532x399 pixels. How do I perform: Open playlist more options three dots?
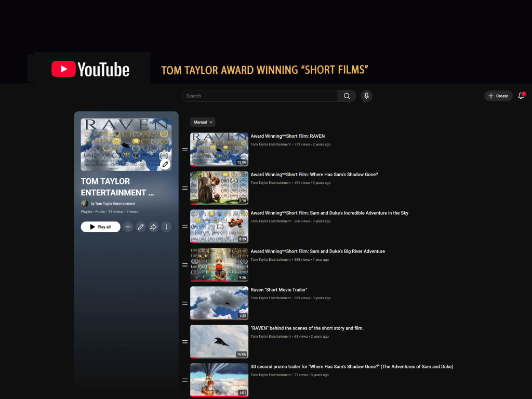pos(166,227)
